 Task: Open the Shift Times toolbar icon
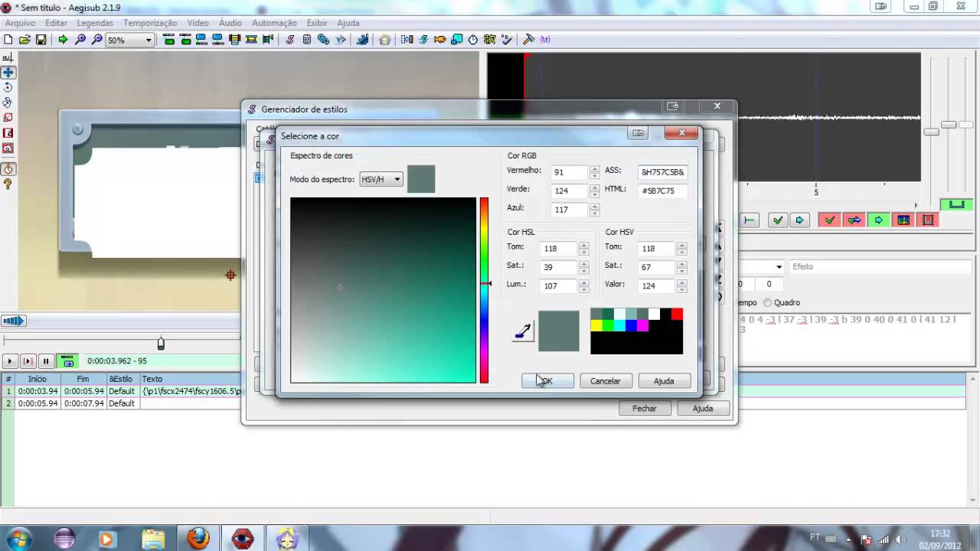(x=407, y=39)
